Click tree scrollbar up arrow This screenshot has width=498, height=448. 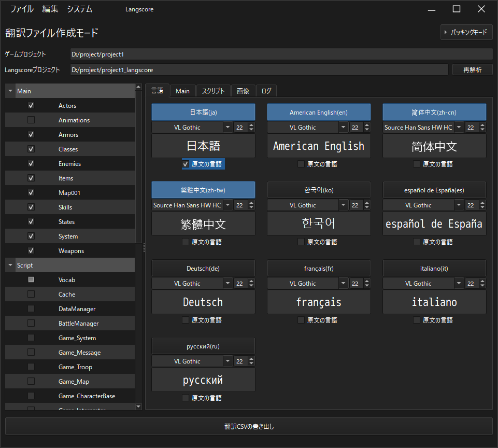pos(138,87)
